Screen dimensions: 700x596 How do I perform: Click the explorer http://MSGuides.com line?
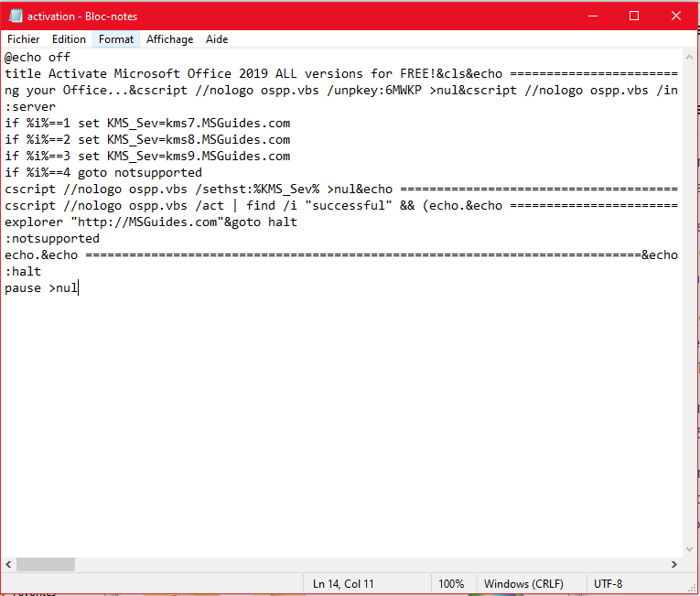click(151, 222)
